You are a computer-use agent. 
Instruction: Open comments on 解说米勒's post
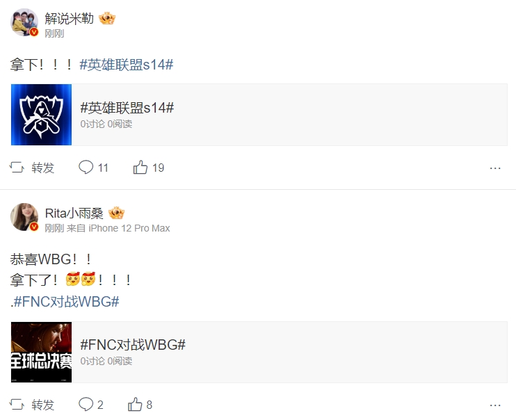click(x=86, y=167)
